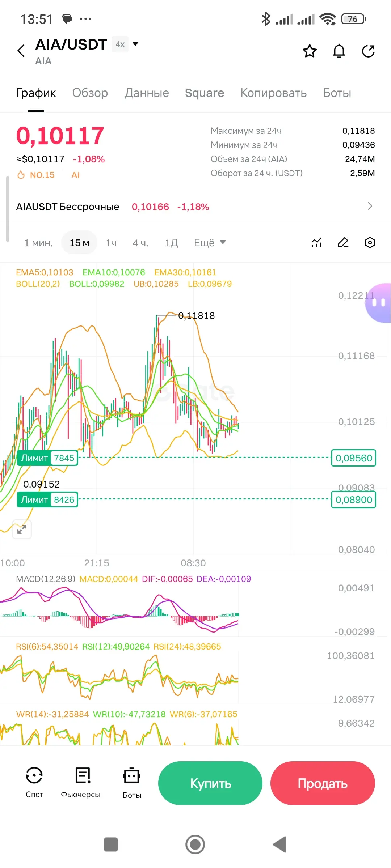Tap the red Продать button

coord(323,783)
